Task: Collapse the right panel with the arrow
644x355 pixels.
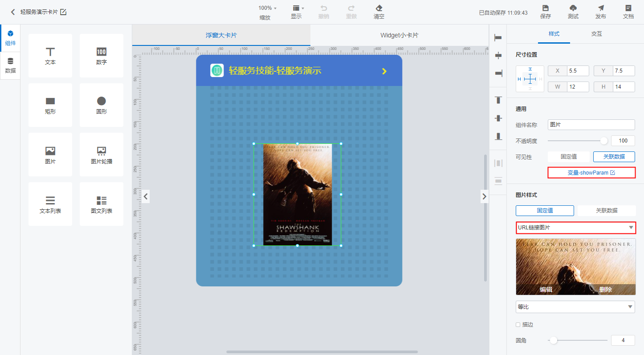Action: pyautogui.click(x=485, y=196)
